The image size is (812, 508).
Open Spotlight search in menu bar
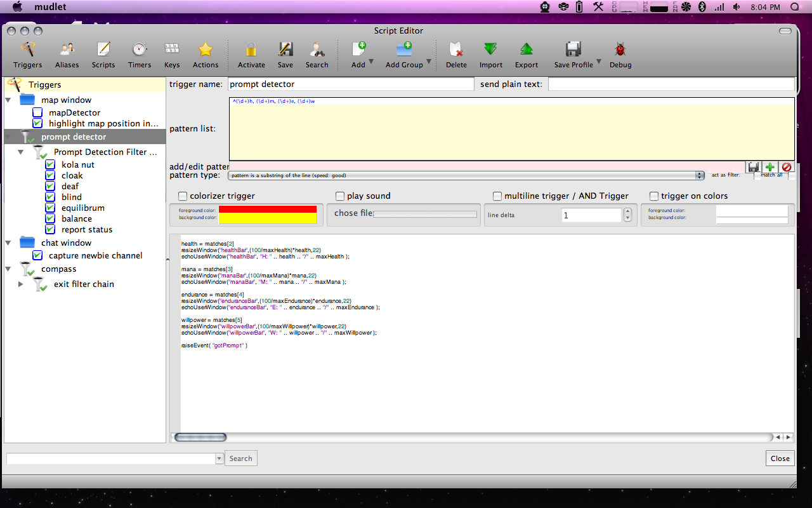point(795,7)
